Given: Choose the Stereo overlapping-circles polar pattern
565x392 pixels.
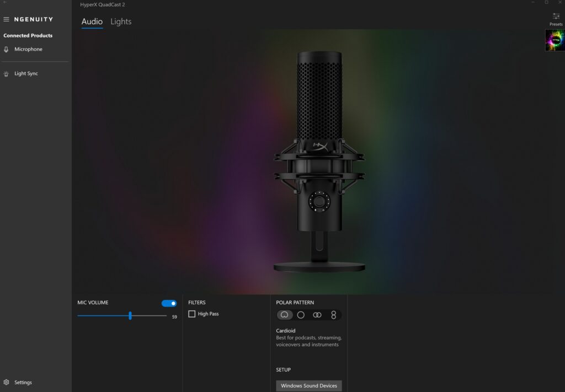Looking at the screenshot, I should coord(317,315).
